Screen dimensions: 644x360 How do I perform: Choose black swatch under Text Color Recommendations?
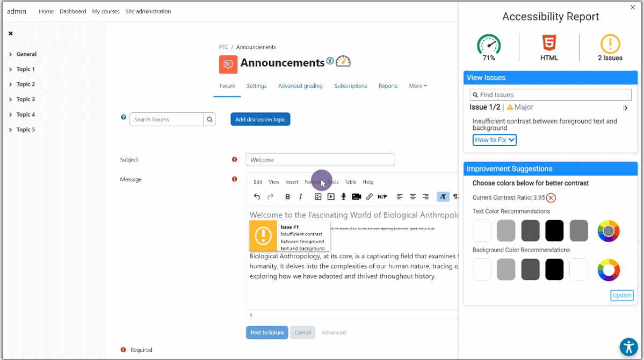pos(554,231)
